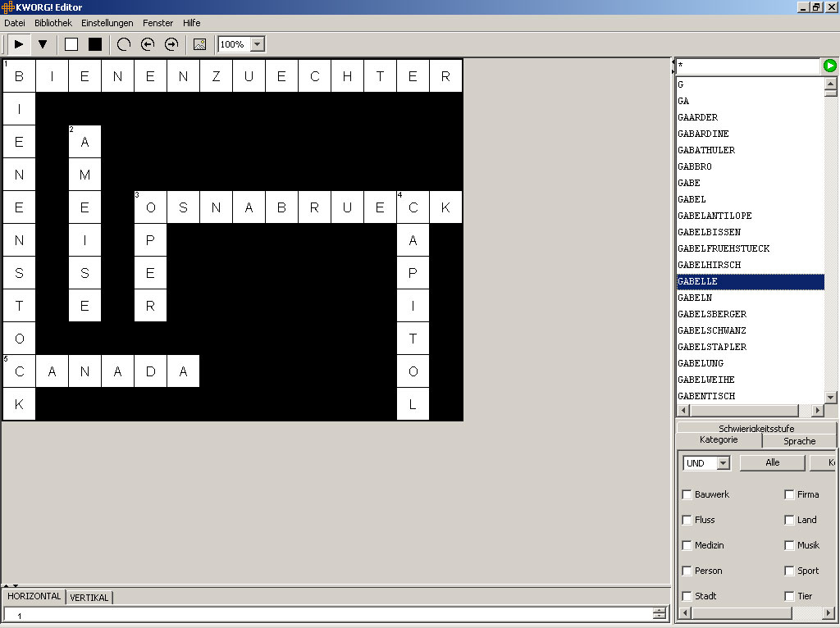840x628 pixels.
Task: Tick the Musik checkbox
Action: click(789, 545)
